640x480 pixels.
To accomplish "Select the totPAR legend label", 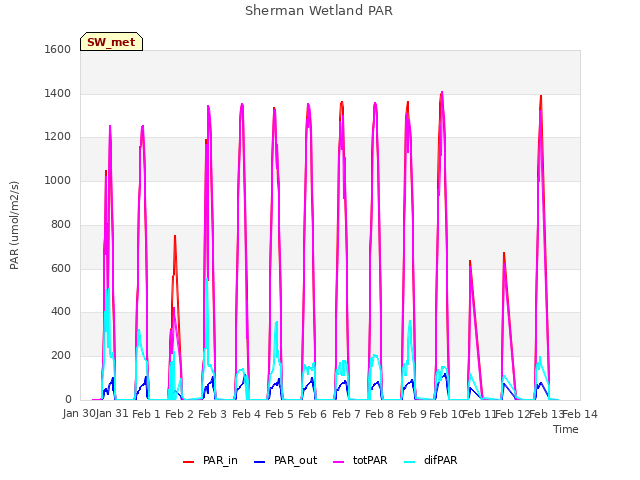I will point(370,460).
